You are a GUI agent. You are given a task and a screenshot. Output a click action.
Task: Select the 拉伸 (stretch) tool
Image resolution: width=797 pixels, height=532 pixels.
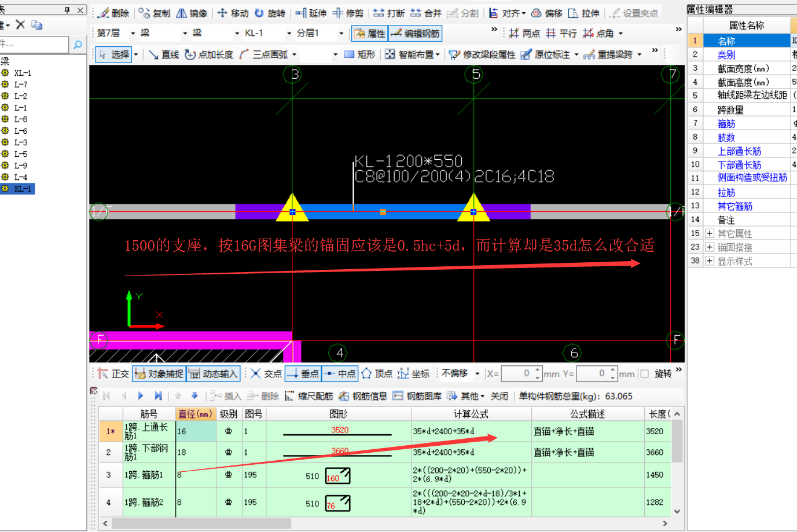pyautogui.click(x=584, y=13)
